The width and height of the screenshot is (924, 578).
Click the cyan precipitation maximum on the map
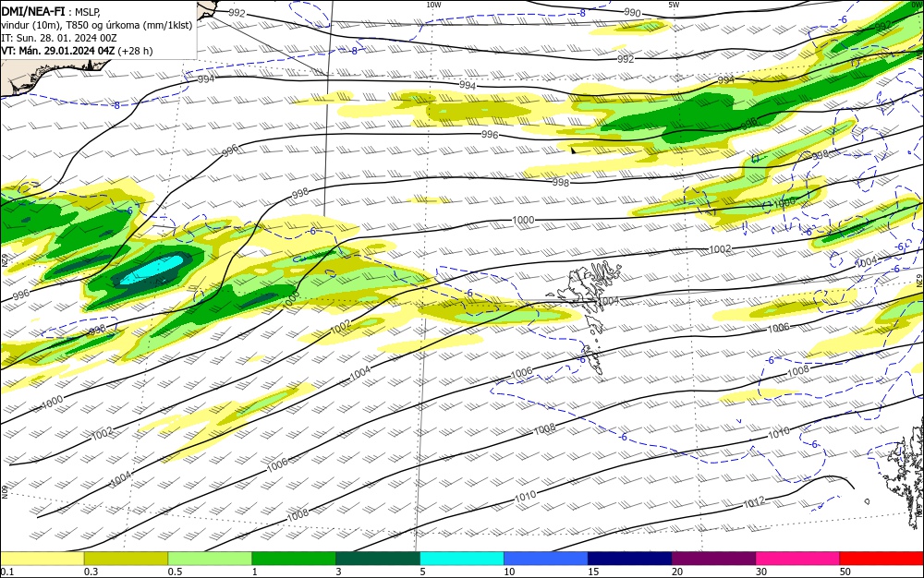(154, 268)
